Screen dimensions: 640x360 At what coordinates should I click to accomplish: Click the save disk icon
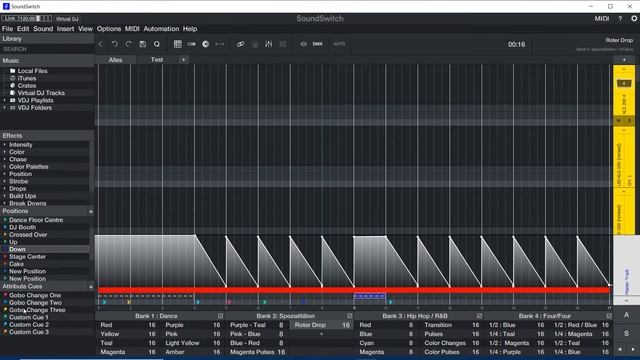click(x=142, y=44)
